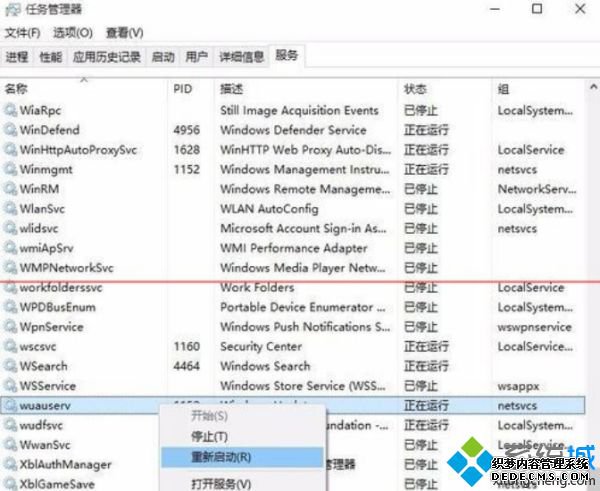Click PID 4464 of WSearch

click(187, 366)
